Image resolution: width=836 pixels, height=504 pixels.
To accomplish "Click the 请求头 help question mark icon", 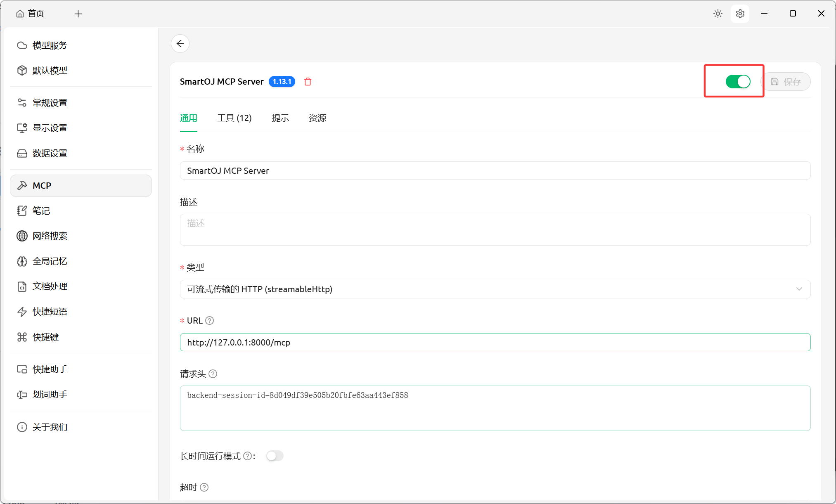I will [x=213, y=374].
